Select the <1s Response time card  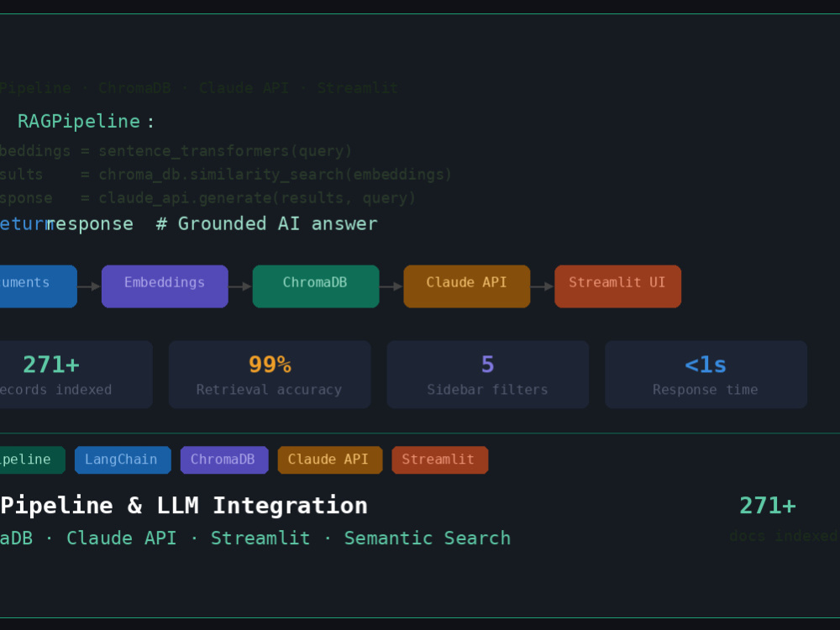706,375
